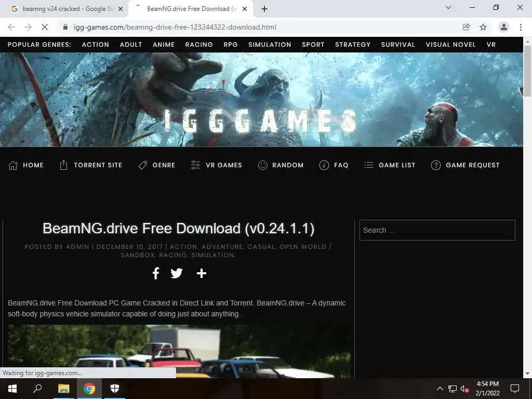Open the ACTION genre

tap(96, 45)
